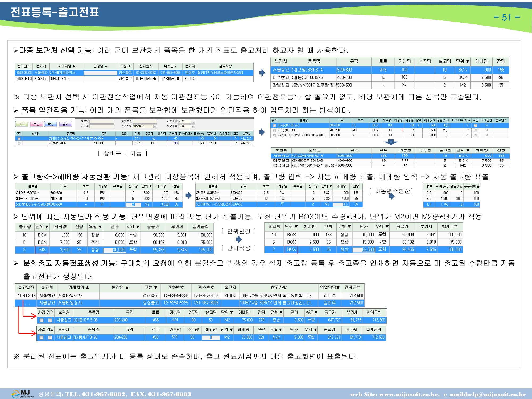Sort by 현장명 in top-left voucher list
The height and width of the screenshot is (399, 532).
pyautogui.click(x=101, y=66)
